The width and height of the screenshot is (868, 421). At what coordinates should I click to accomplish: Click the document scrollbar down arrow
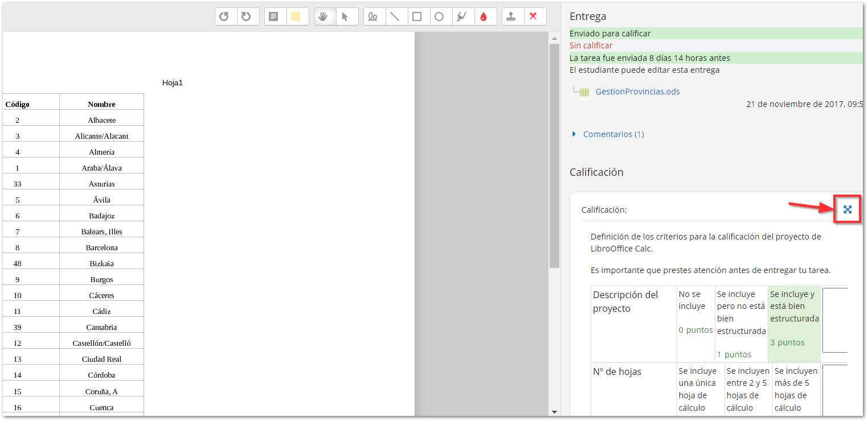coord(554,411)
